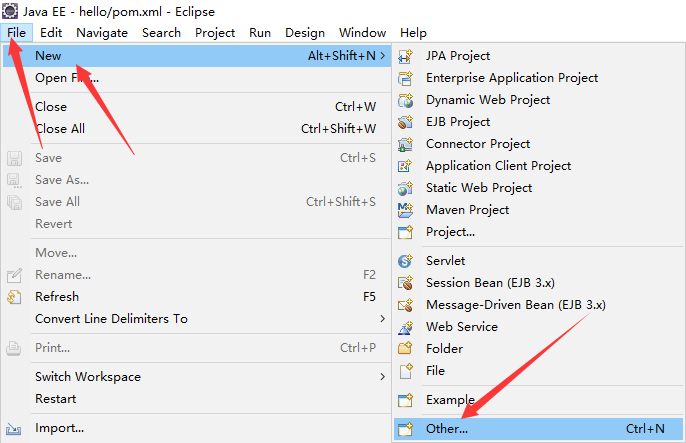Click the Save As icon
This screenshot has height=443, width=686.
(14, 180)
